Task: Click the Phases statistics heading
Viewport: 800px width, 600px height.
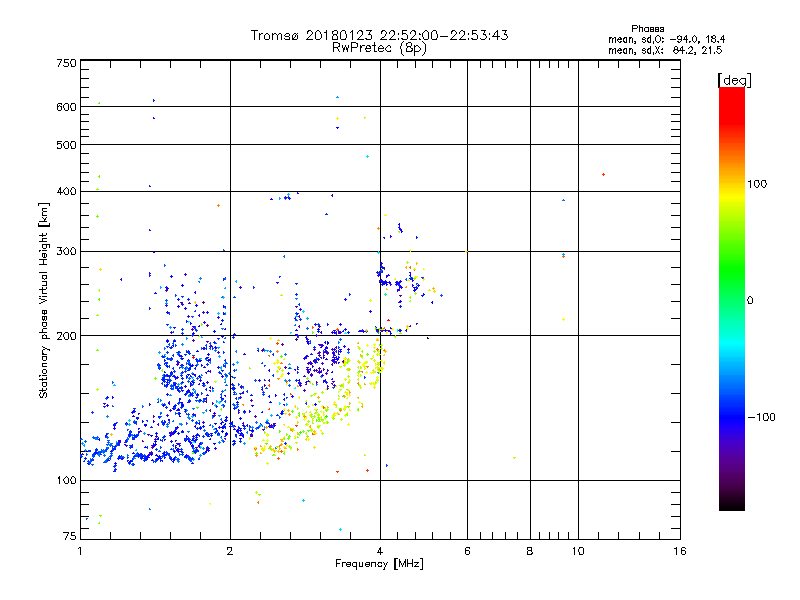Action: coord(647,29)
